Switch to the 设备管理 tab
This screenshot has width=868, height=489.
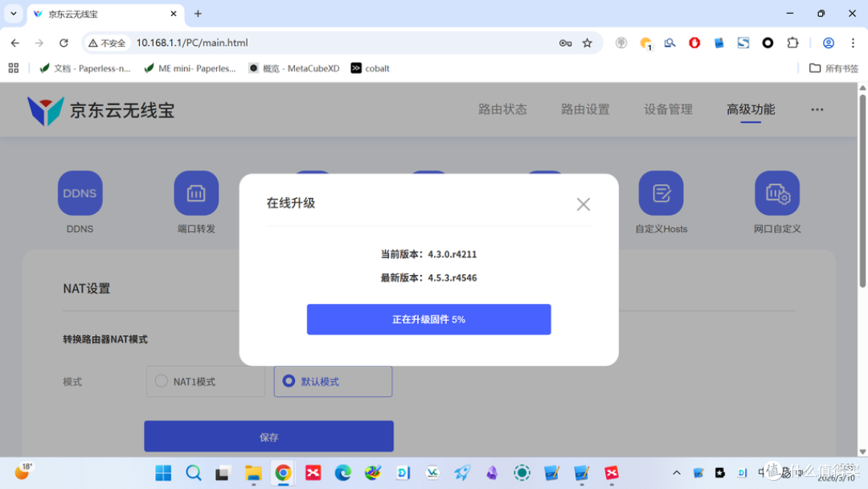pos(668,109)
